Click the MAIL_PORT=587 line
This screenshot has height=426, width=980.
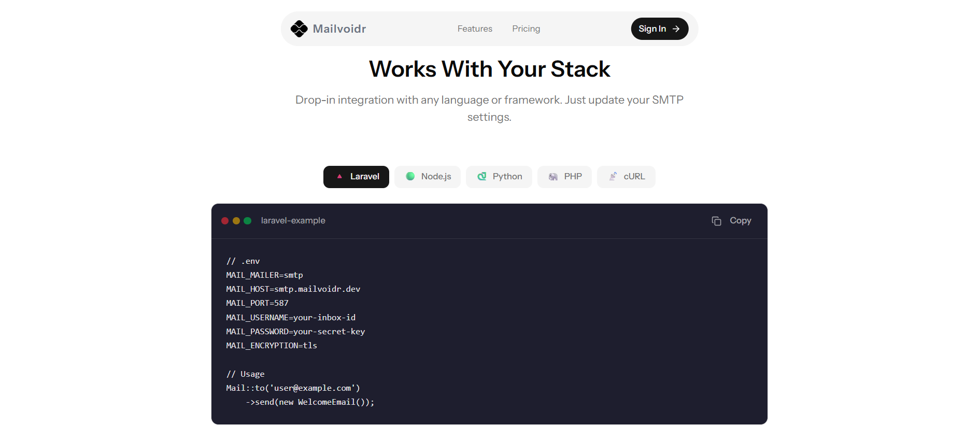pyautogui.click(x=257, y=303)
